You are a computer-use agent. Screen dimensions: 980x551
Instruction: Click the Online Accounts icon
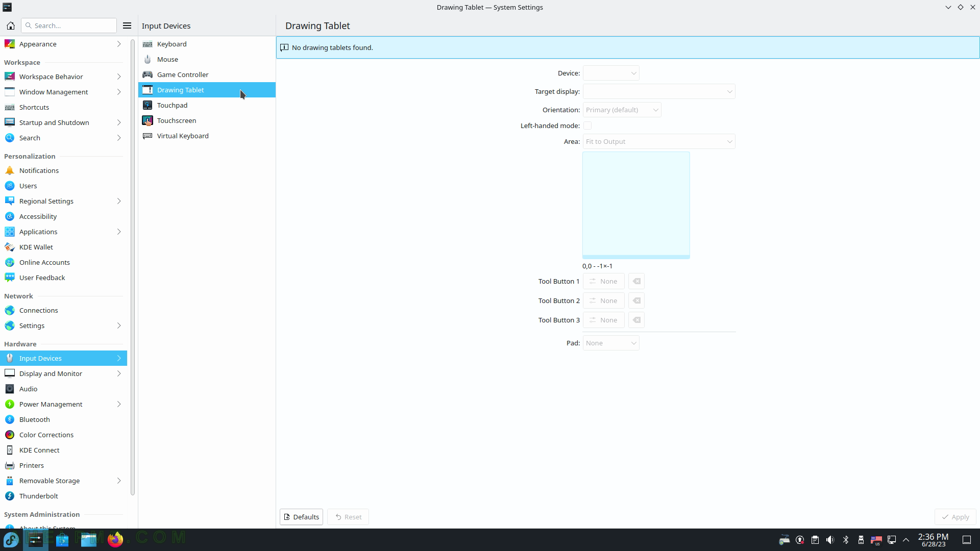[10, 262]
